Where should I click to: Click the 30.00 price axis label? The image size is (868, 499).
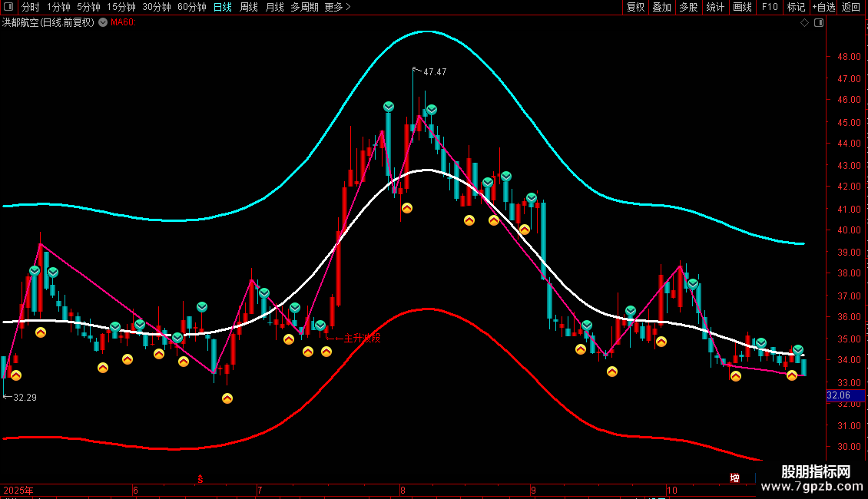[849, 447]
